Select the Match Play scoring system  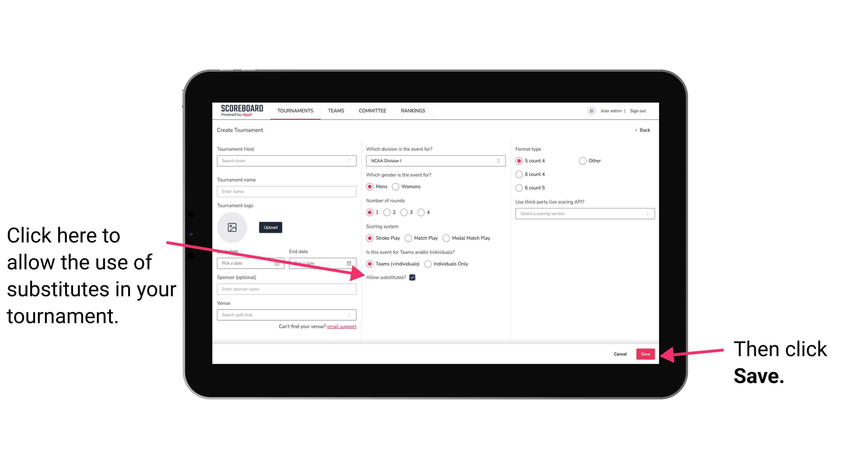click(x=409, y=237)
